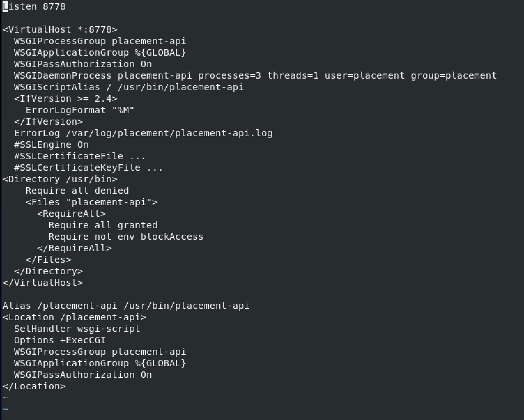This screenshot has width=524, height=420.
Task: Click the first WSGIPassAuthorization On line
Action: pos(83,64)
